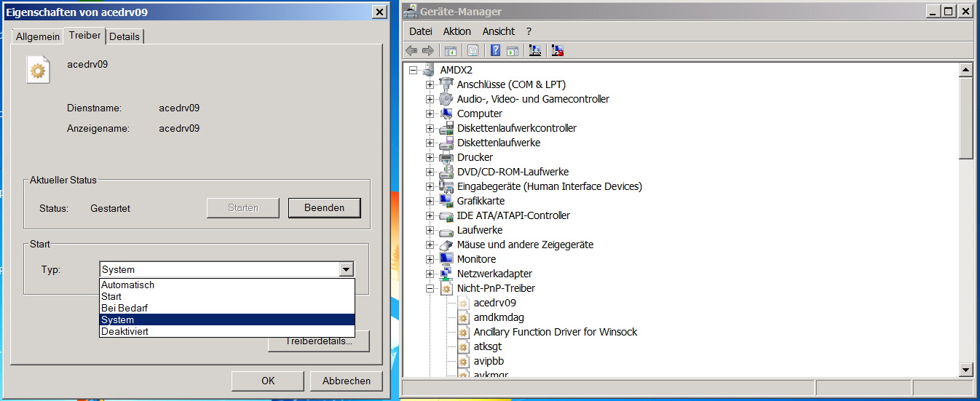Viewport: 980px width, 401px height.
Task: Open the Typ dropdown arrow
Action: coord(347,269)
